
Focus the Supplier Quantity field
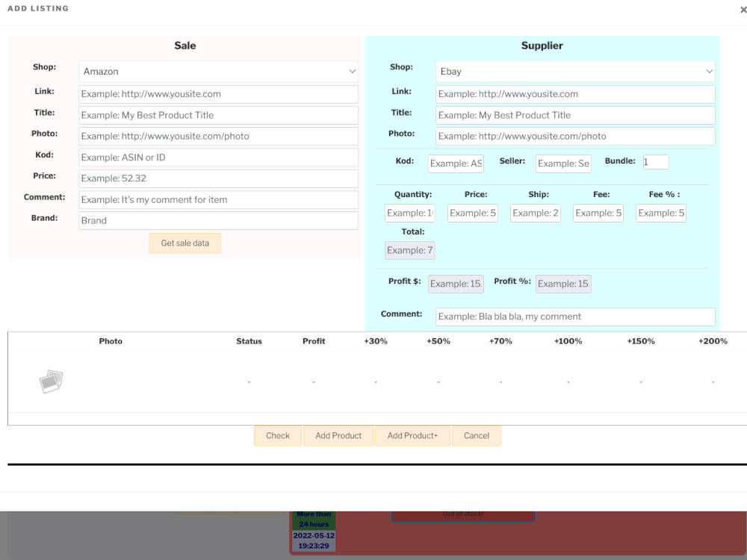pyautogui.click(x=409, y=214)
